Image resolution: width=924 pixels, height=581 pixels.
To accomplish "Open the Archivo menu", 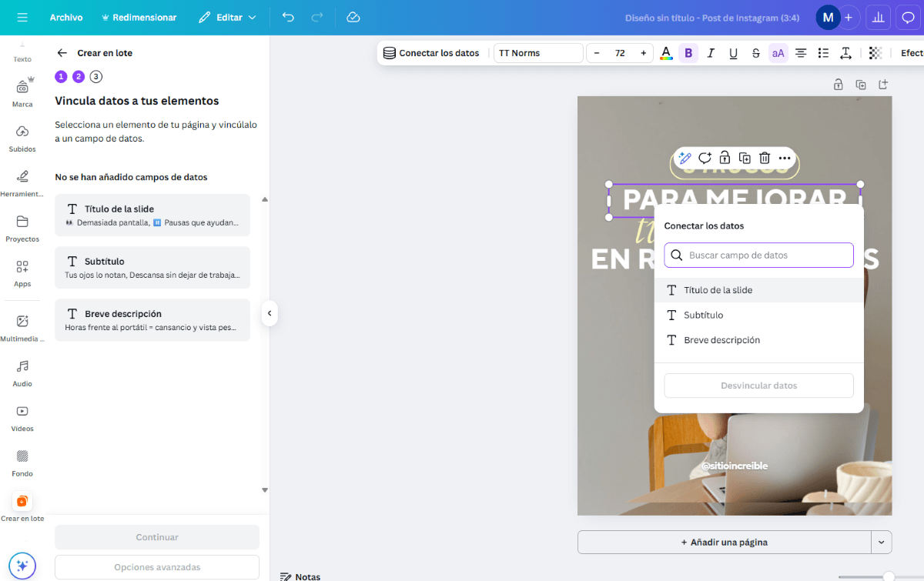I will [66, 17].
